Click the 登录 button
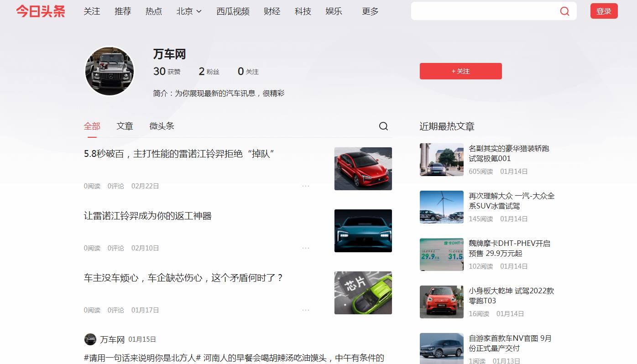The height and width of the screenshot is (364, 637). click(604, 11)
